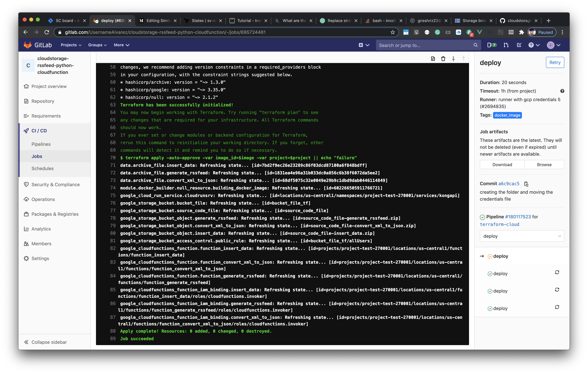
Task: Click the browser address bar URL
Action: [165, 32]
